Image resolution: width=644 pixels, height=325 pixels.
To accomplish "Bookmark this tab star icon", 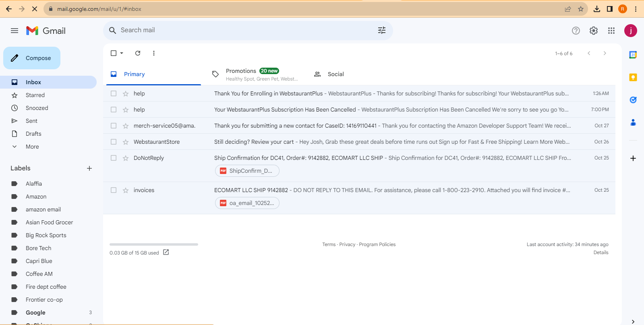I will pyautogui.click(x=581, y=9).
